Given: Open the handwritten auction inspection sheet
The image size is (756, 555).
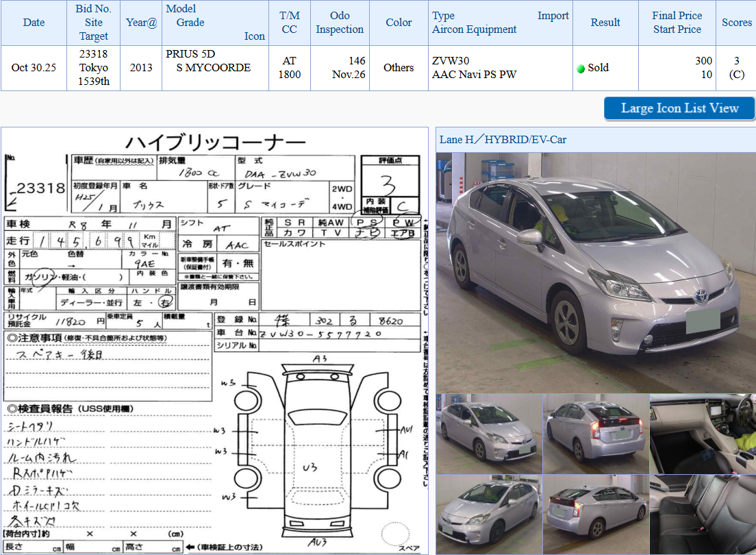Looking at the screenshot, I should [x=214, y=341].
